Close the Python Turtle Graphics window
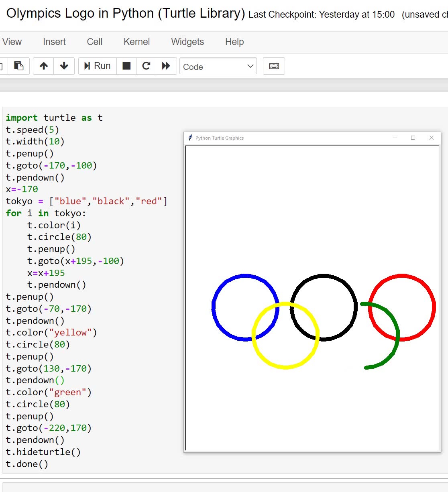The image size is (448, 492). pyautogui.click(x=432, y=138)
